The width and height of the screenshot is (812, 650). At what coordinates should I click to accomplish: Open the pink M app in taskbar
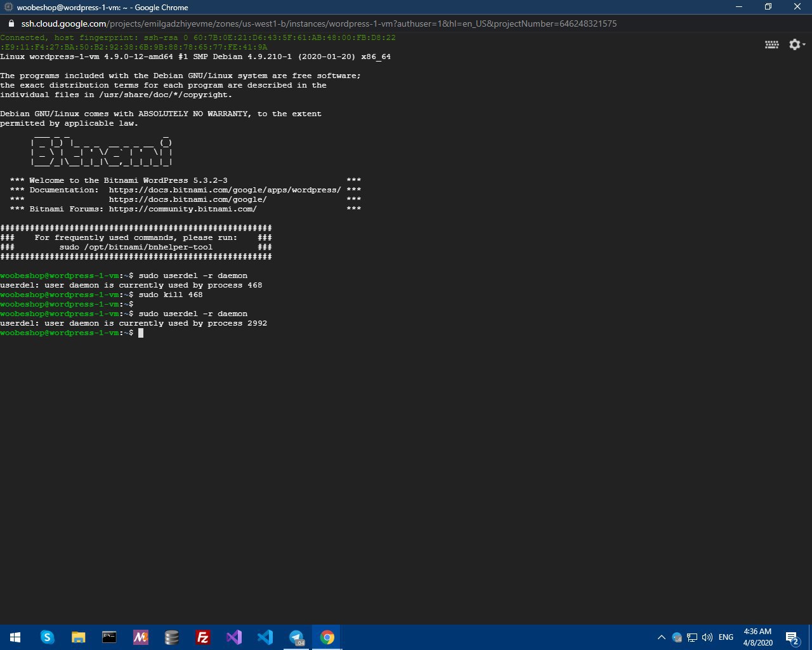pos(140,637)
